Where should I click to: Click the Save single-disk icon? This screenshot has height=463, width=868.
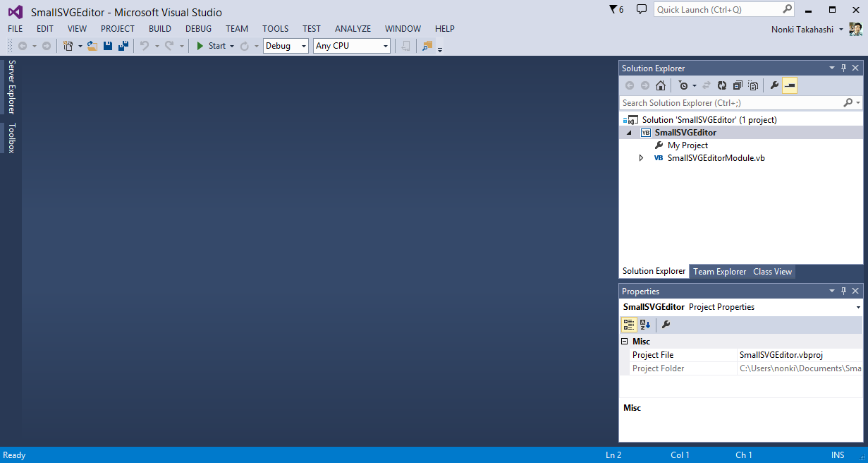pos(108,46)
